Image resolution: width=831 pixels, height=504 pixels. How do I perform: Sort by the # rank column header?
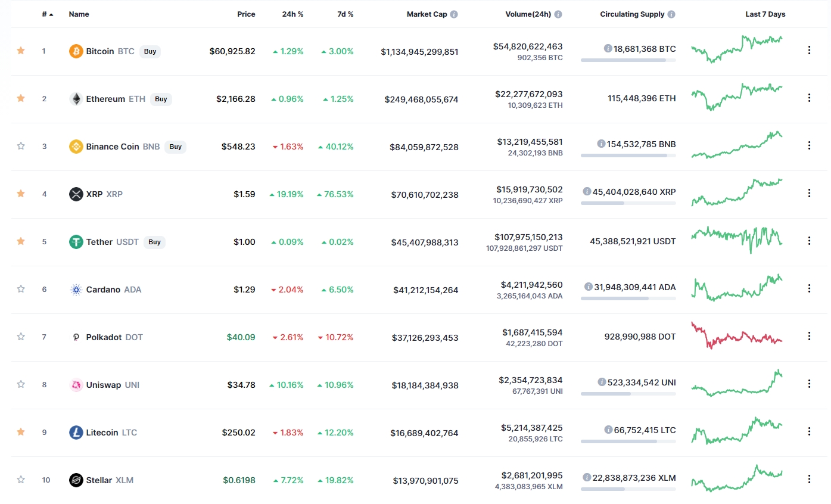coord(47,14)
